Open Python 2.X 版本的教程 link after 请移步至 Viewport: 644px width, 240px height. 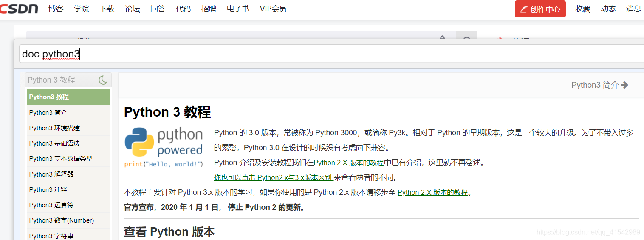[432, 192]
